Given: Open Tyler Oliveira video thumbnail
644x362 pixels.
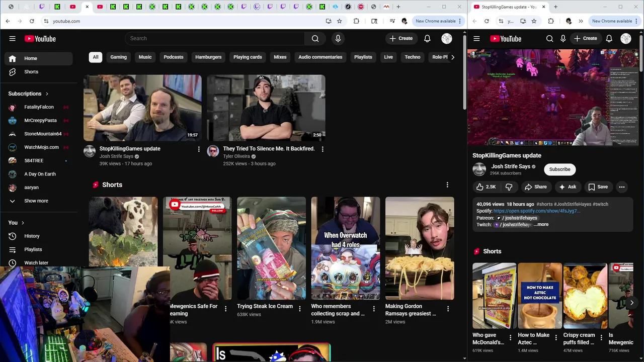Looking at the screenshot, I should pyautogui.click(x=266, y=108).
